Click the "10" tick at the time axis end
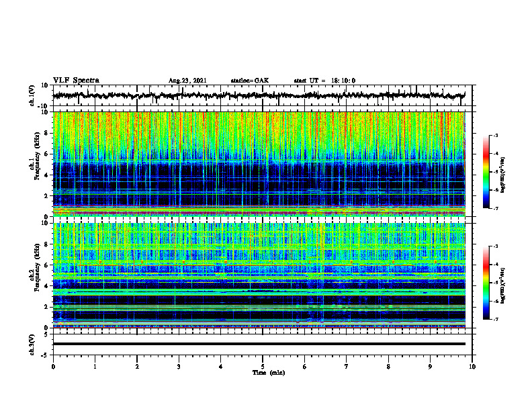This screenshot has width=532, height=411. pyautogui.click(x=472, y=367)
